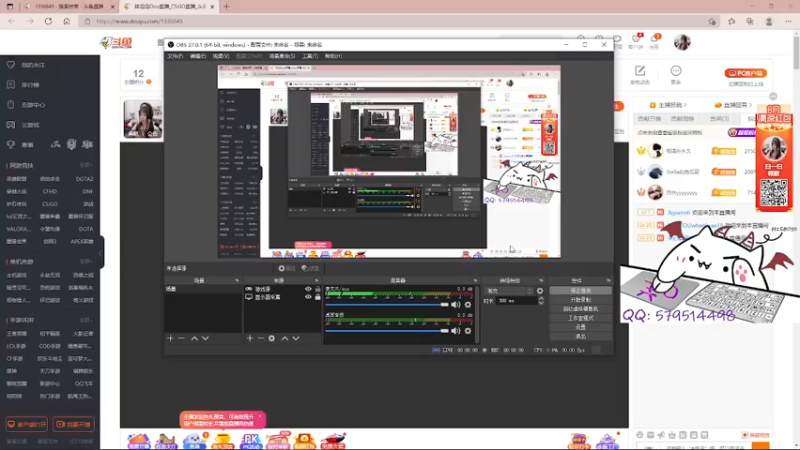
Task: Open the fifth button in OBS Controls (settings)
Action: (x=581, y=328)
